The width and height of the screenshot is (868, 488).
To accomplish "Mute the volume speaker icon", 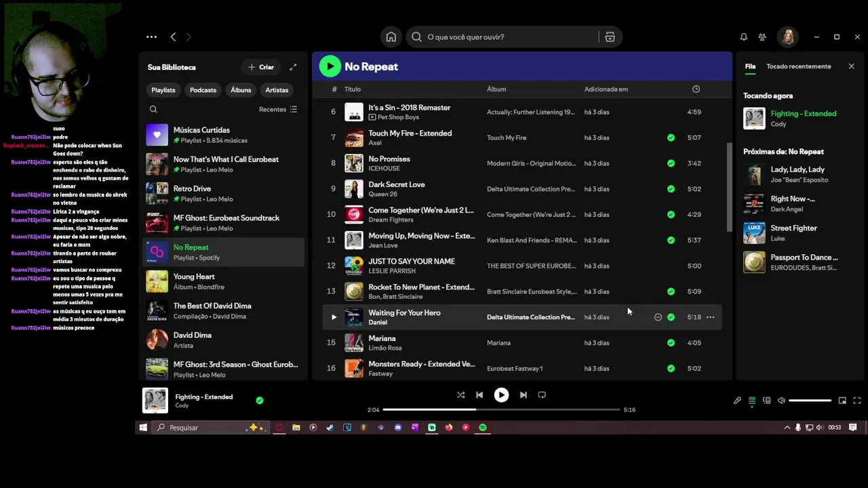I will coord(781,401).
